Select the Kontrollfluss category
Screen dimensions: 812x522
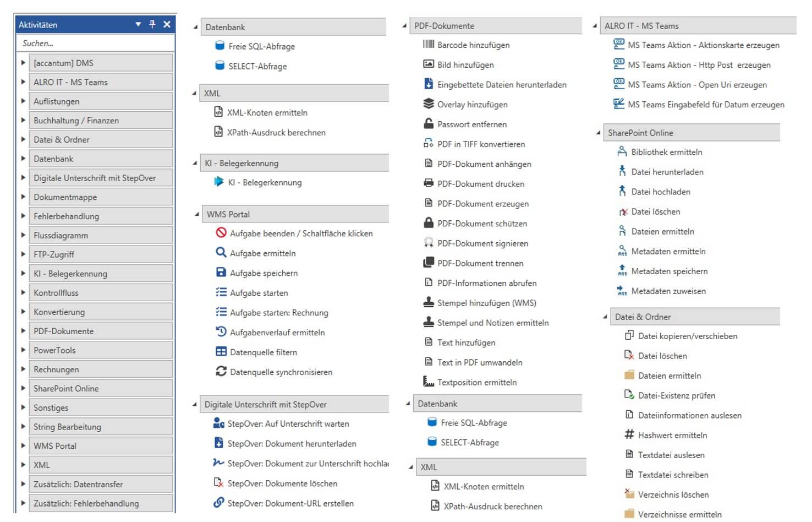101,292
